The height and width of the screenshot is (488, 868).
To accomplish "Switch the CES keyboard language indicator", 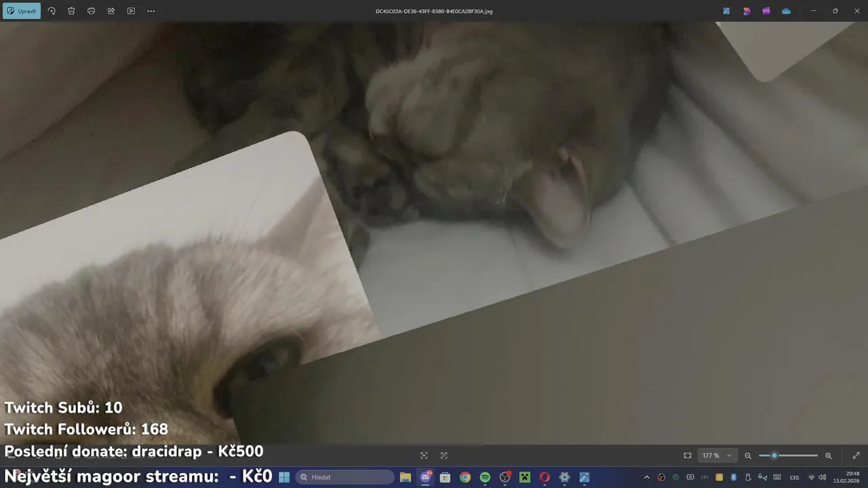I will 794,477.
